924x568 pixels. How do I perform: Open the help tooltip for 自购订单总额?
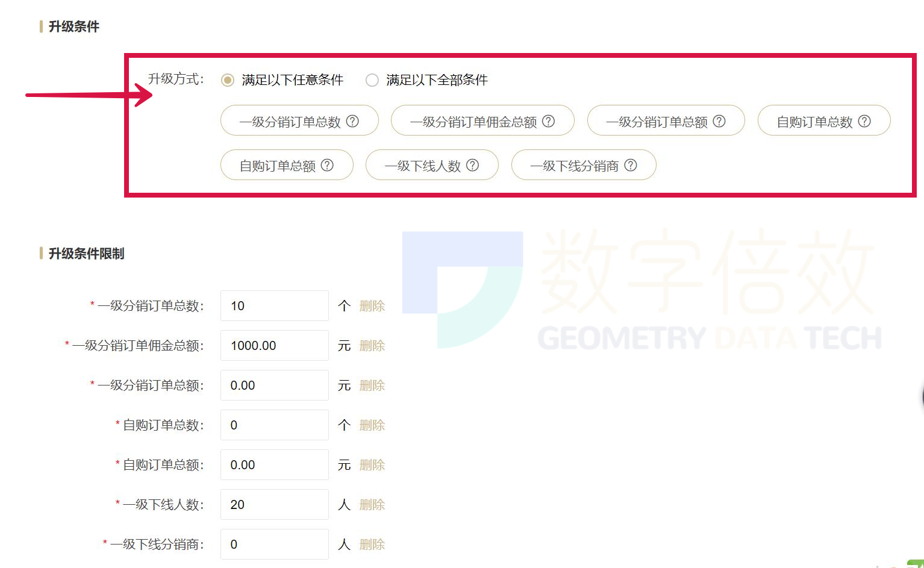327,165
